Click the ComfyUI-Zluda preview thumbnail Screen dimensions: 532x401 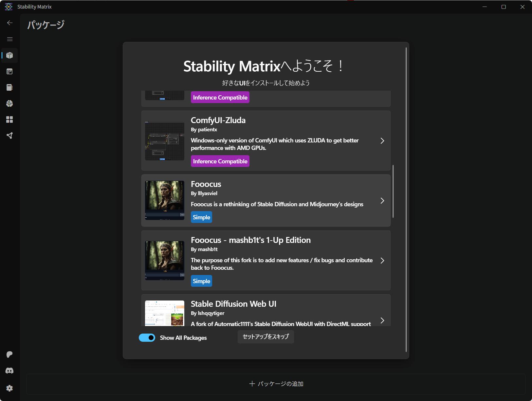click(x=165, y=141)
